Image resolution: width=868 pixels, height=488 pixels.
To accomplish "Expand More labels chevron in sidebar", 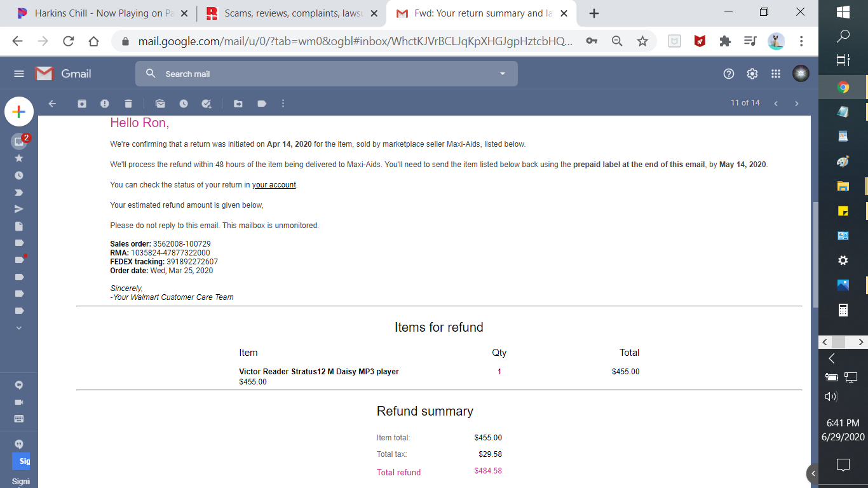I will (x=19, y=328).
